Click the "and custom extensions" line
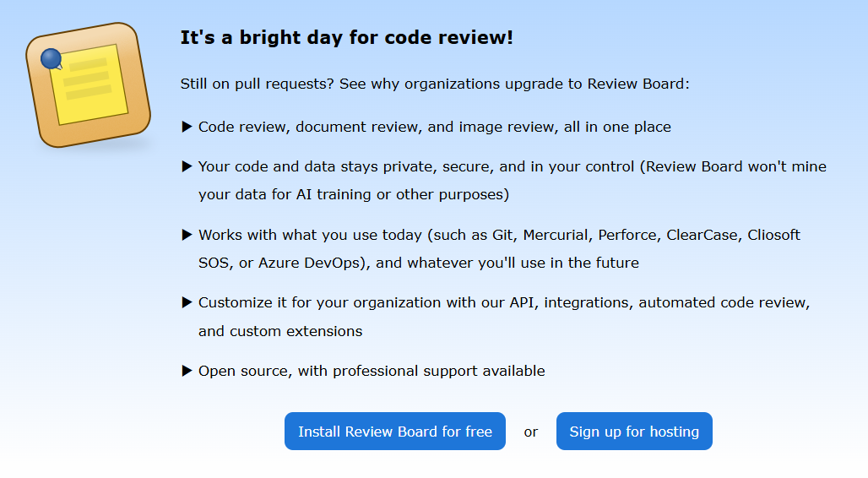This screenshot has width=868, height=478. [280, 331]
